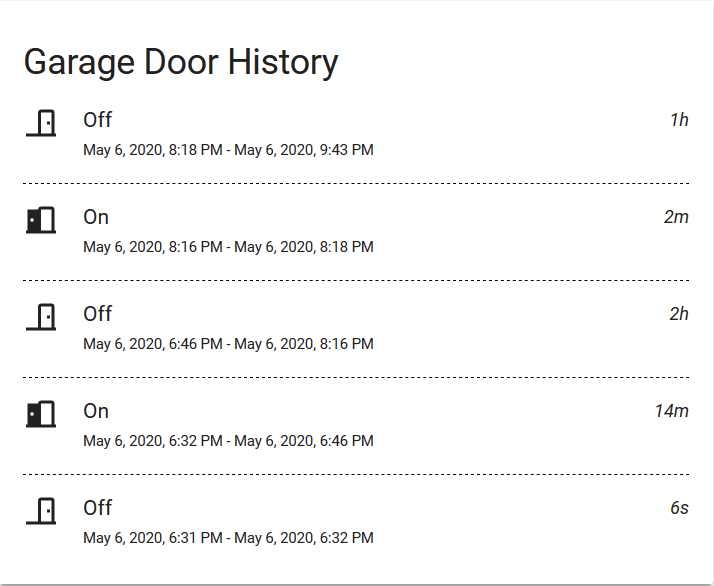Click the timestamp range 6:46 PM - 8:16 PM

click(228, 344)
